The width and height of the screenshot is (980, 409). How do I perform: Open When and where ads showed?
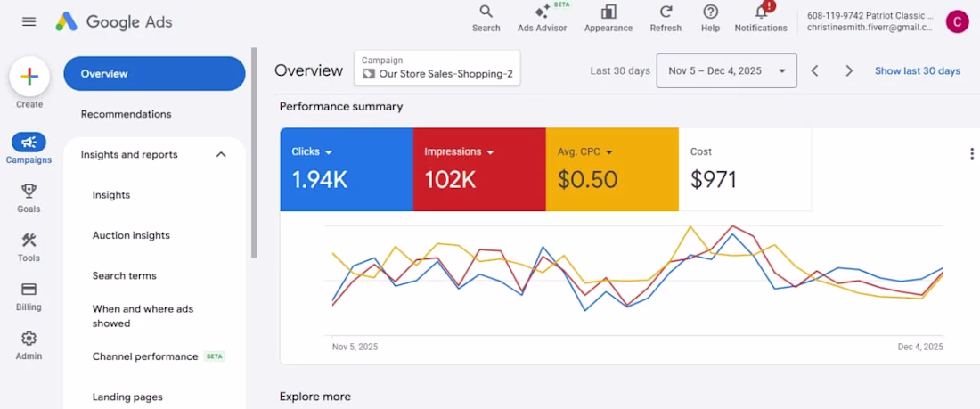coord(143,315)
